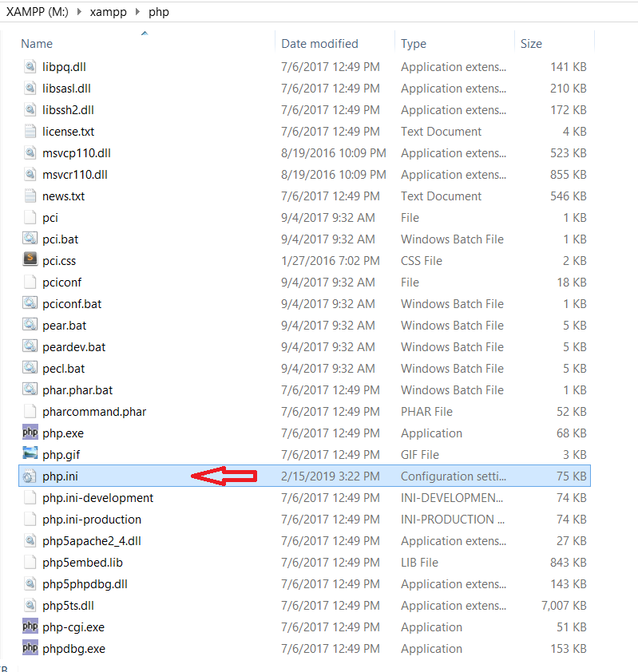This screenshot has width=638, height=672.
Task: Select the phpdbg.exe file name
Action: click(73, 649)
